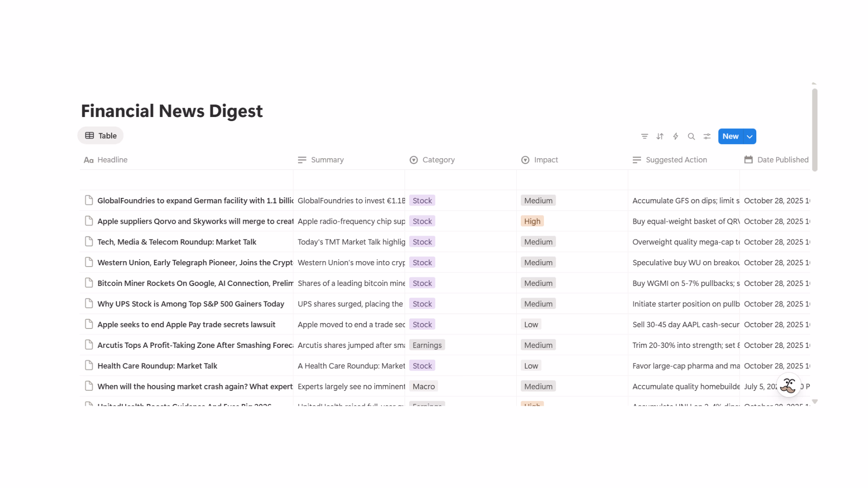
Task: Click page icon of UPS Stock row
Action: tap(89, 304)
